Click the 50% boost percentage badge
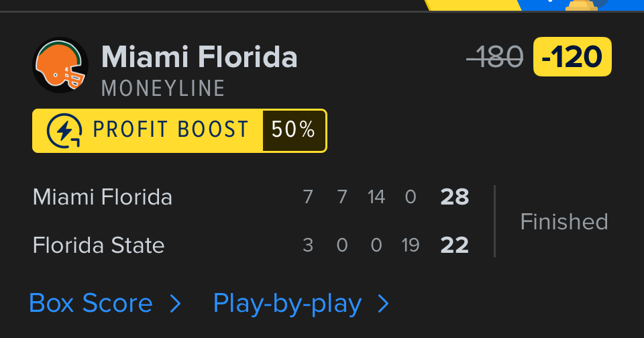This screenshot has width=644, height=338. click(x=294, y=130)
